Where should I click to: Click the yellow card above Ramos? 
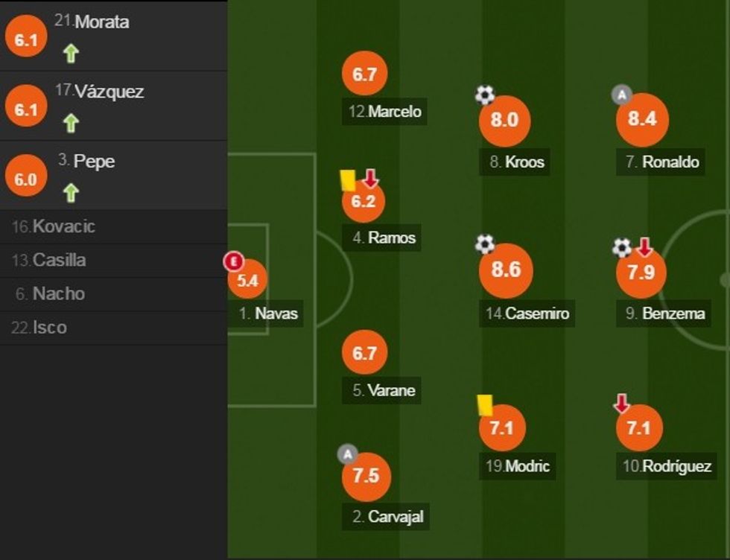[x=347, y=180]
